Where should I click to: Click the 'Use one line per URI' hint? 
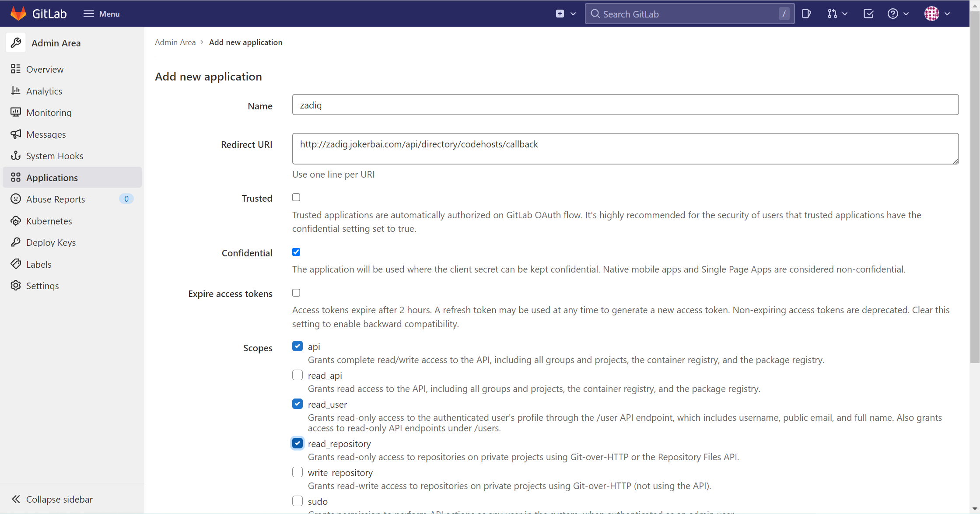333,174
